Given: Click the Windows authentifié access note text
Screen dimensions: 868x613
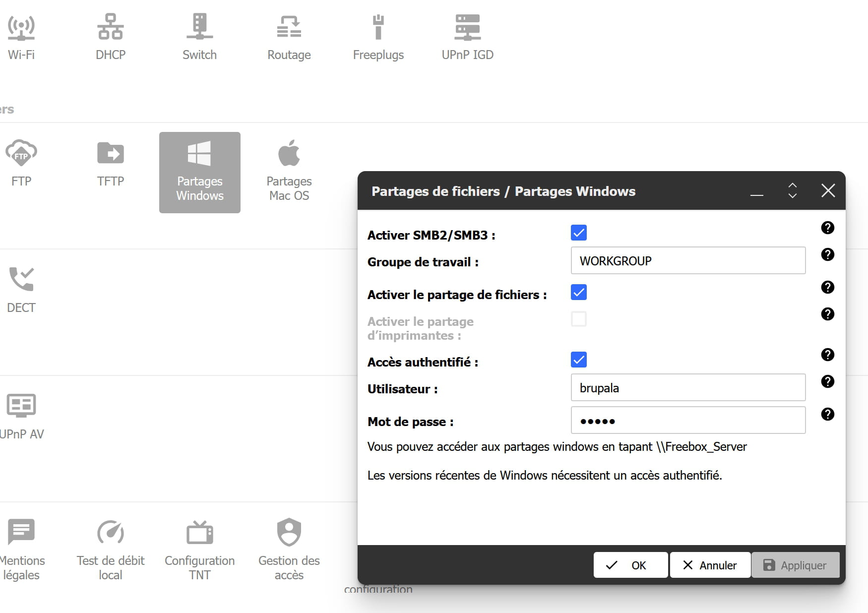Looking at the screenshot, I should click(545, 476).
